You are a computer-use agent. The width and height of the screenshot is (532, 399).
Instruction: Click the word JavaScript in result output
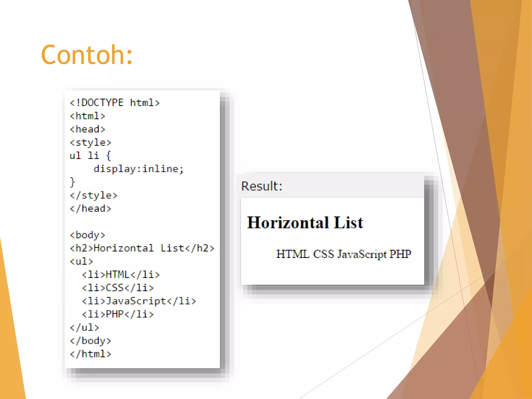pyautogui.click(x=362, y=254)
